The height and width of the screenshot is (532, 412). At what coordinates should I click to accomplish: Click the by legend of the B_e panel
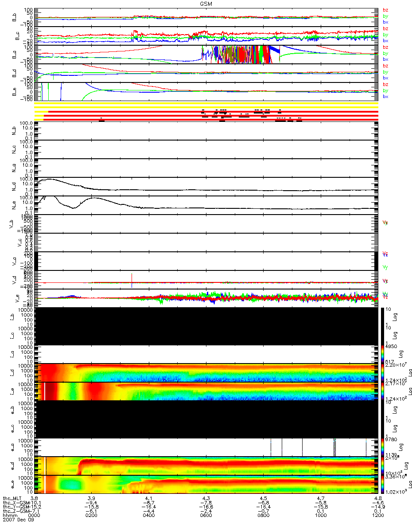385,90
